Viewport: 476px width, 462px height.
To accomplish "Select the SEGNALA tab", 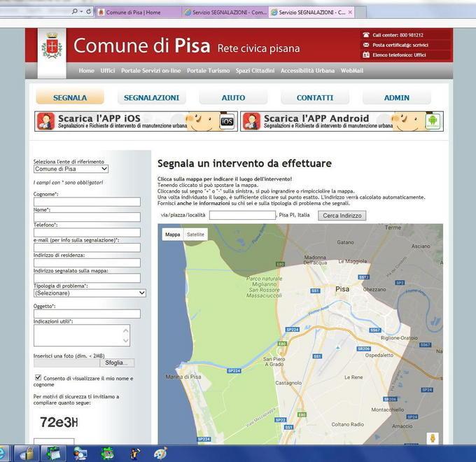I will pyautogui.click(x=70, y=97).
